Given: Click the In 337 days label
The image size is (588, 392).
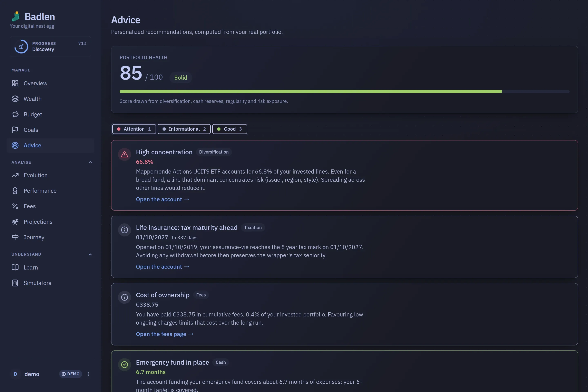Looking at the screenshot, I should pyautogui.click(x=184, y=238).
